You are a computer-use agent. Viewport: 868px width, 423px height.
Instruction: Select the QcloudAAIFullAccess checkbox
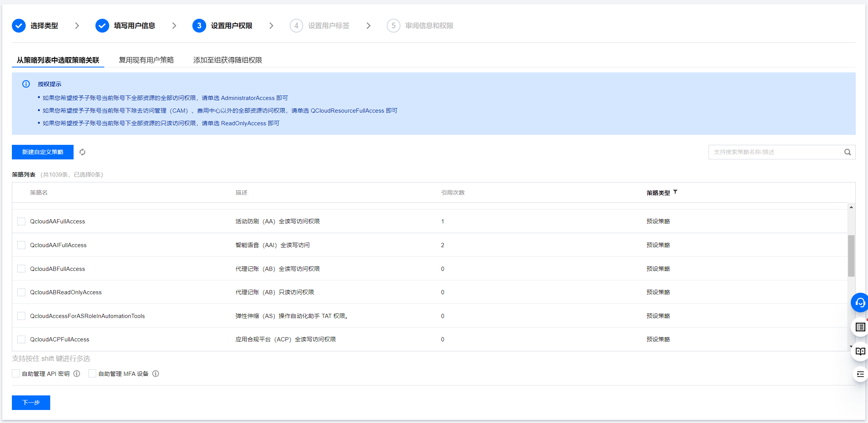pyautogui.click(x=21, y=245)
